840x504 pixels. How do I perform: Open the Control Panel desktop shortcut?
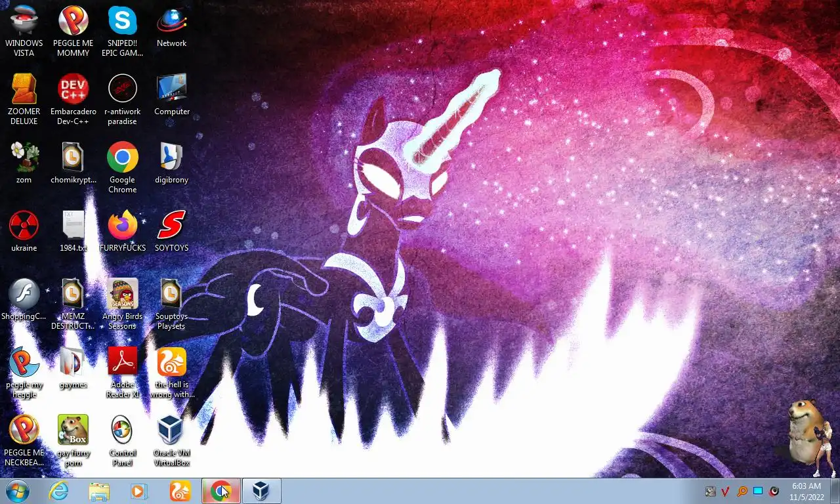pos(123,440)
